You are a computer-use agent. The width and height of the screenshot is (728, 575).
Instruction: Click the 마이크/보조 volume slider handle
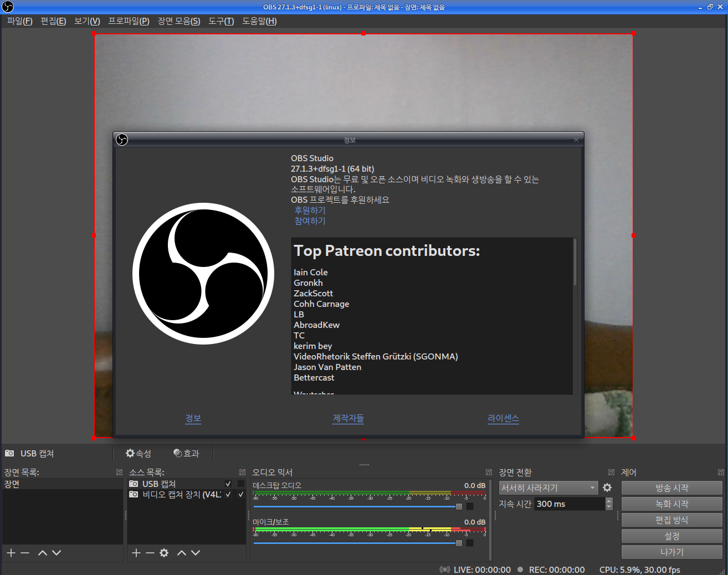[x=459, y=543]
